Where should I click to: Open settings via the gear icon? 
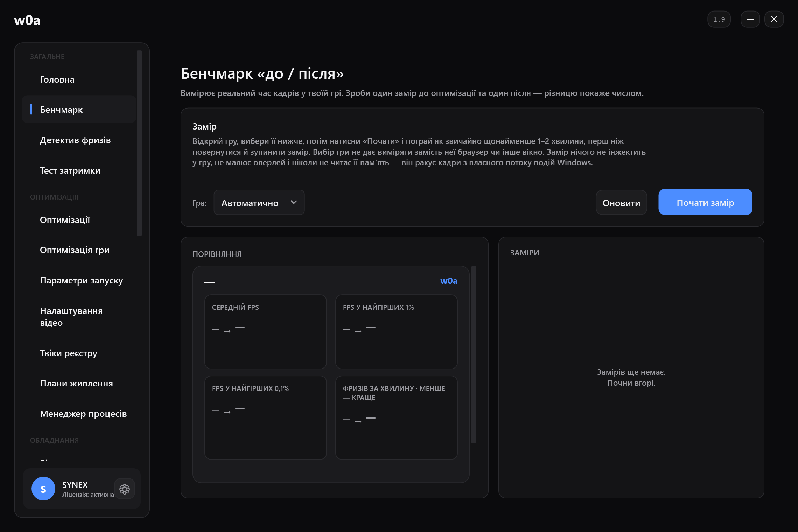click(125, 489)
